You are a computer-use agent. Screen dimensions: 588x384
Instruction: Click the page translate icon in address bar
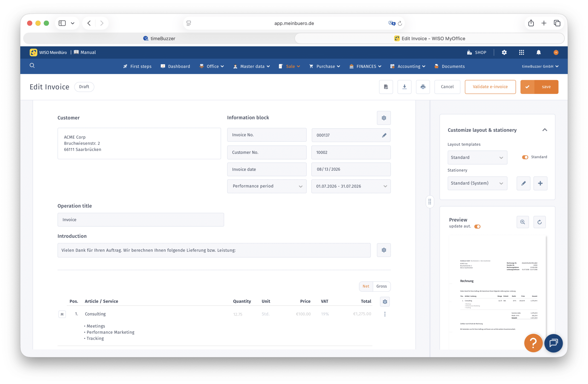click(x=392, y=23)
